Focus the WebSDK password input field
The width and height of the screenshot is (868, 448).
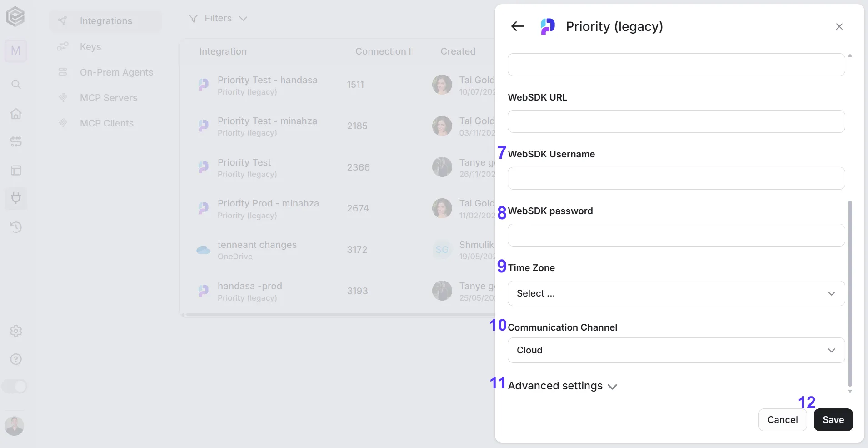coord(676,235)
